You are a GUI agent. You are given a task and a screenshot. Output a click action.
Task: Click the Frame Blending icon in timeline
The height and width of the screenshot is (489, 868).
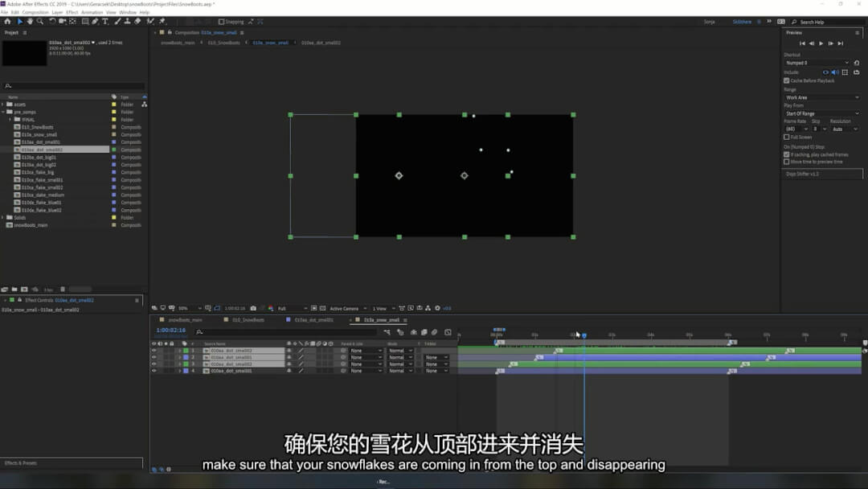(x=424, y=332)
